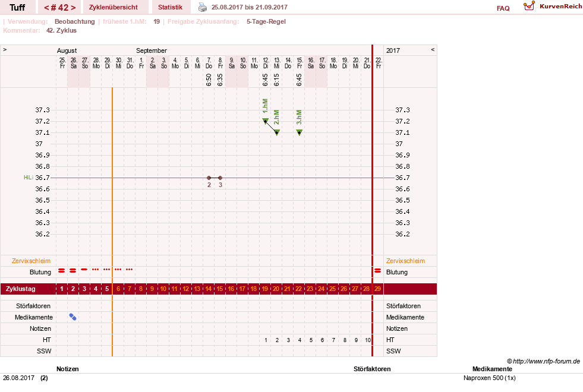The width and height of the screenshot is (583, 392).
Task: Select cycle day 28 in Zyklustag row
Action: point(366,289)
